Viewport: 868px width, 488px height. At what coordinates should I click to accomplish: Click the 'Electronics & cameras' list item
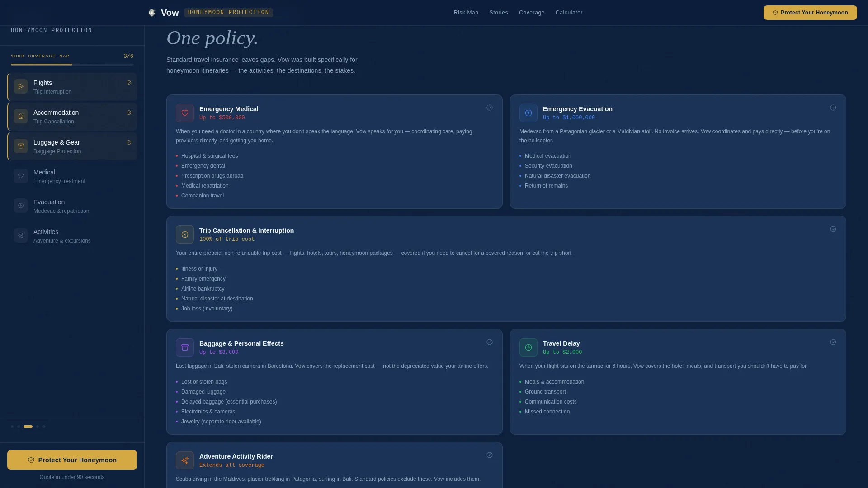click(x=208, y=412)
